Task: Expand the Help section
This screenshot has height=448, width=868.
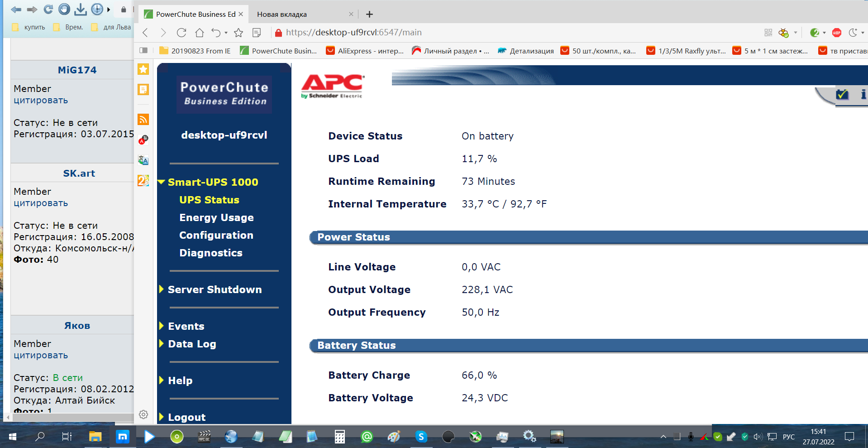Action: (x=161, y=381)
